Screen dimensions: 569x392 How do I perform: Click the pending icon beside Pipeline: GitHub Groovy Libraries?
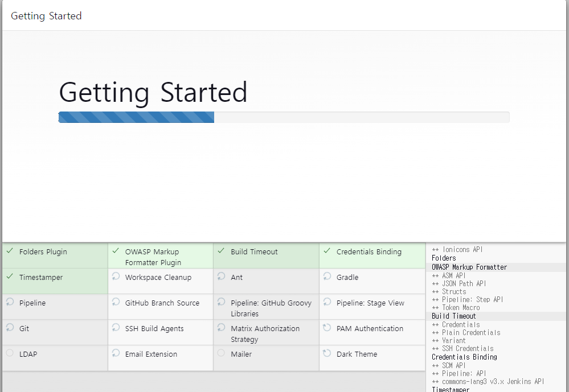(222, 302)
